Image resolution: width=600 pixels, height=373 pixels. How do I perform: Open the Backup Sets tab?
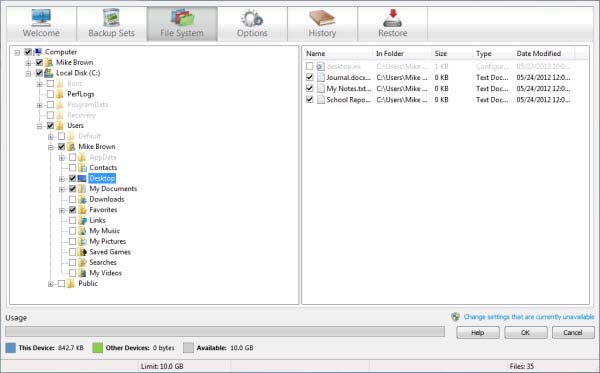click(x=112, y=23)
